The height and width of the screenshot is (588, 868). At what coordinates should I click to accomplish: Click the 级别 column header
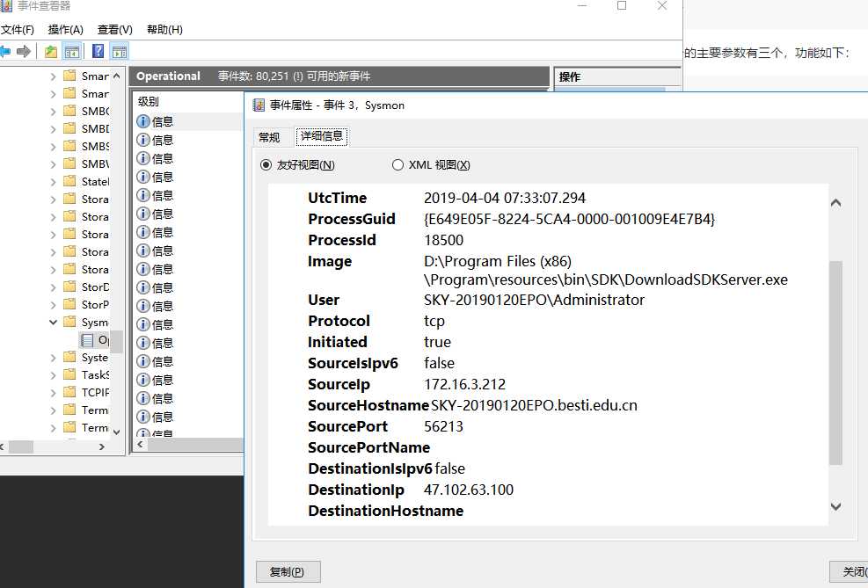pyautogui.click(x=188, y=101)
